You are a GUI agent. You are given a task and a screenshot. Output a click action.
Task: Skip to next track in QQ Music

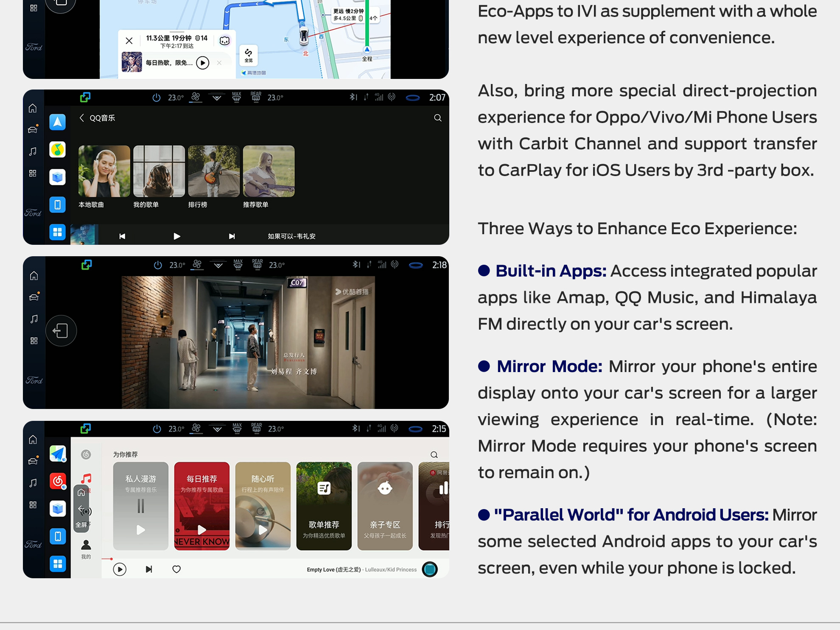[232, 236]
